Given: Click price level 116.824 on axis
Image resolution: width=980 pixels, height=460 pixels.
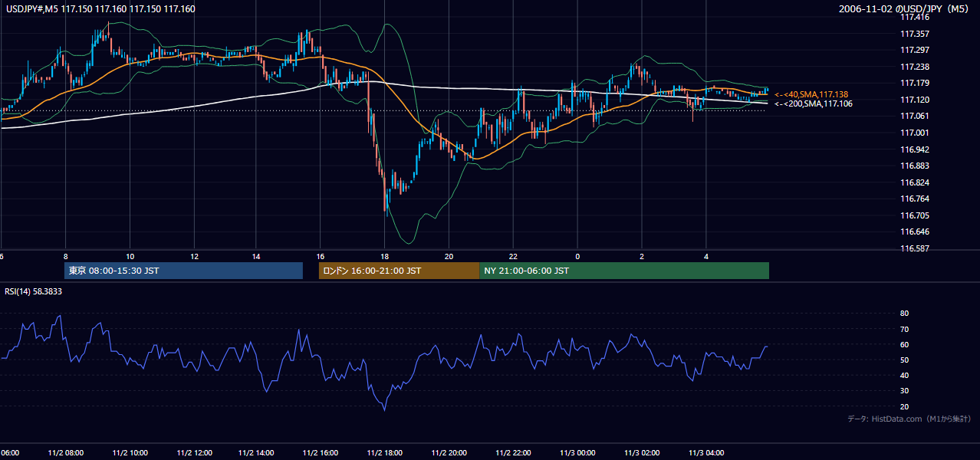Looking at the screenshot, I should (915, 182).
